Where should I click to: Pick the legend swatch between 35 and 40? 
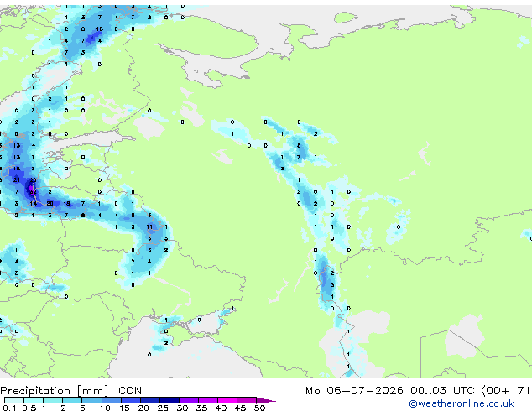click(x=208, y=400)
